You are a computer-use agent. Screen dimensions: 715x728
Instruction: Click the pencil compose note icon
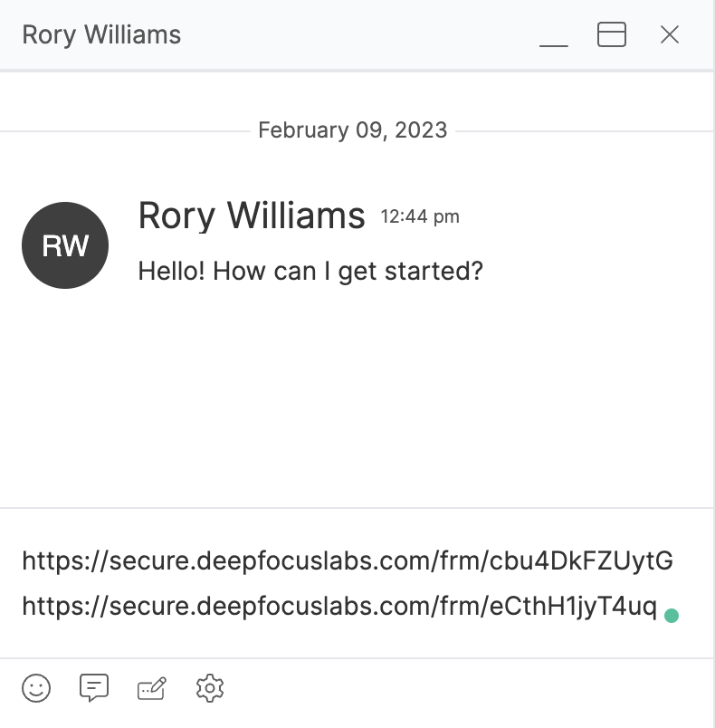point(152,688)
